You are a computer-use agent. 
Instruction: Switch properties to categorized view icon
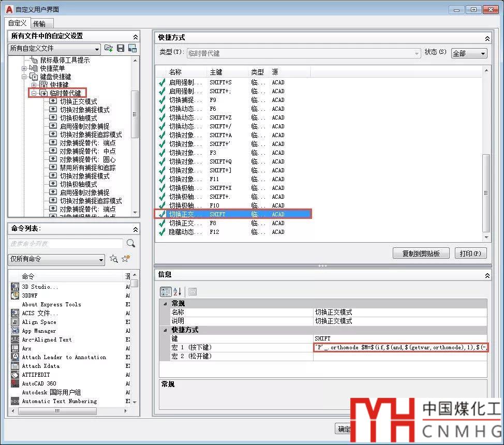[x=166, y=291]
